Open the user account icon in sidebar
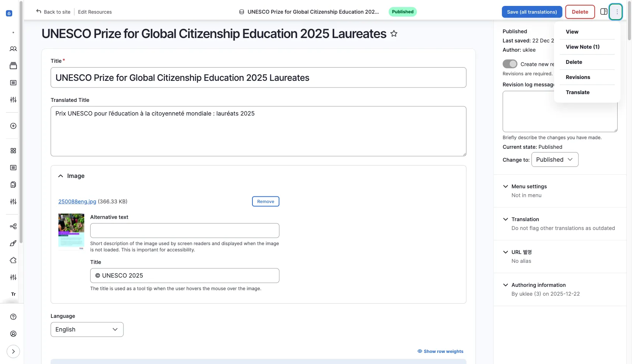Image resolution: width=632 pixels, height=364 pixels. click(13, 334)
